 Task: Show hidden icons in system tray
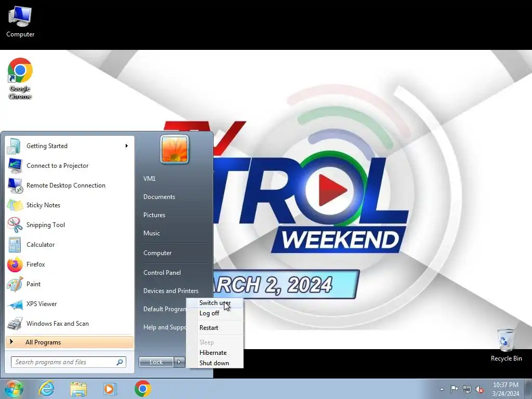click(x=442, y=389)
